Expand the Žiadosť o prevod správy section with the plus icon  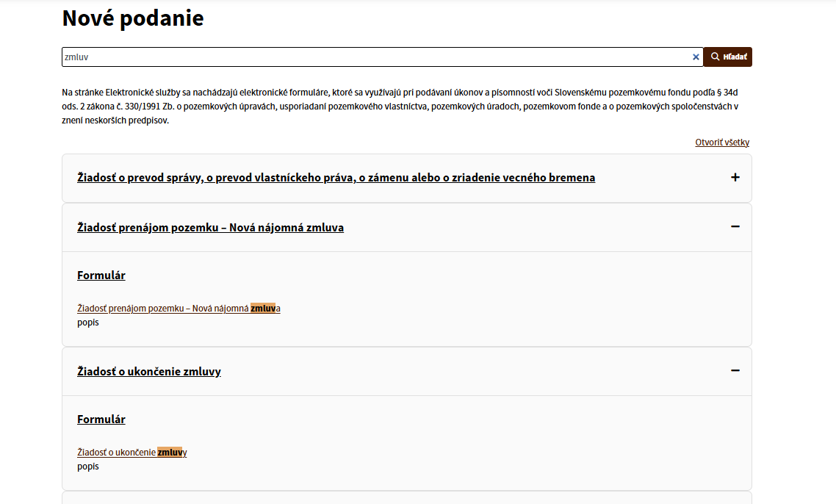(735, 177)
